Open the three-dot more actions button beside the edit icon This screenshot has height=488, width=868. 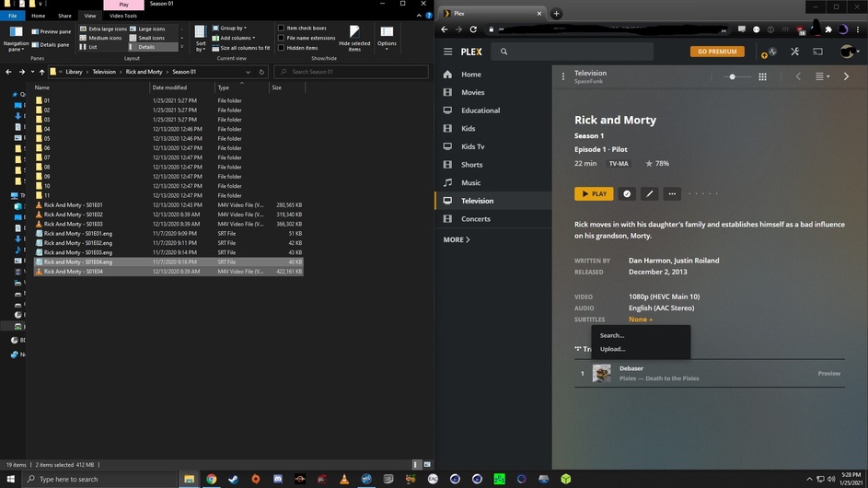[x=672, y=193]
